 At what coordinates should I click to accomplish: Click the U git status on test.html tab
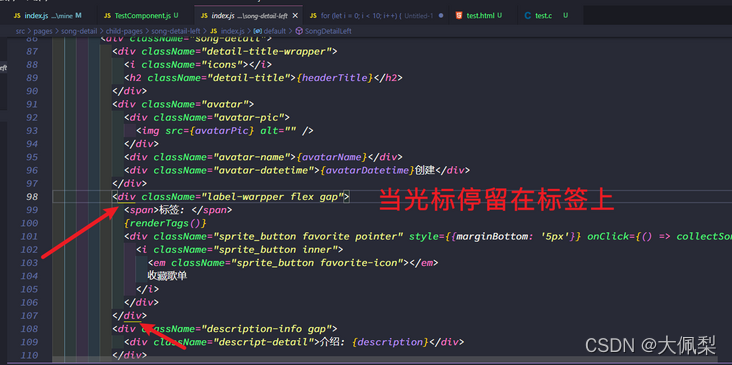(x=500, y=15)
